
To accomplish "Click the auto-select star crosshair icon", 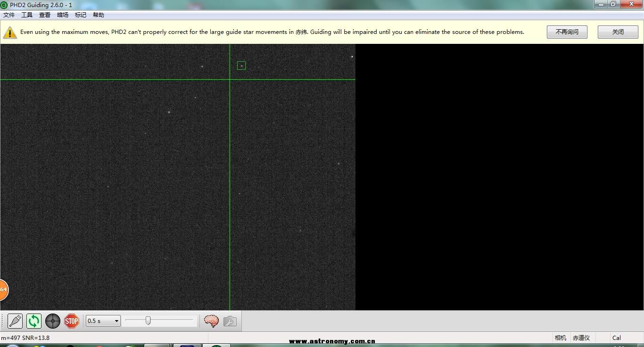I will point(53,321).
